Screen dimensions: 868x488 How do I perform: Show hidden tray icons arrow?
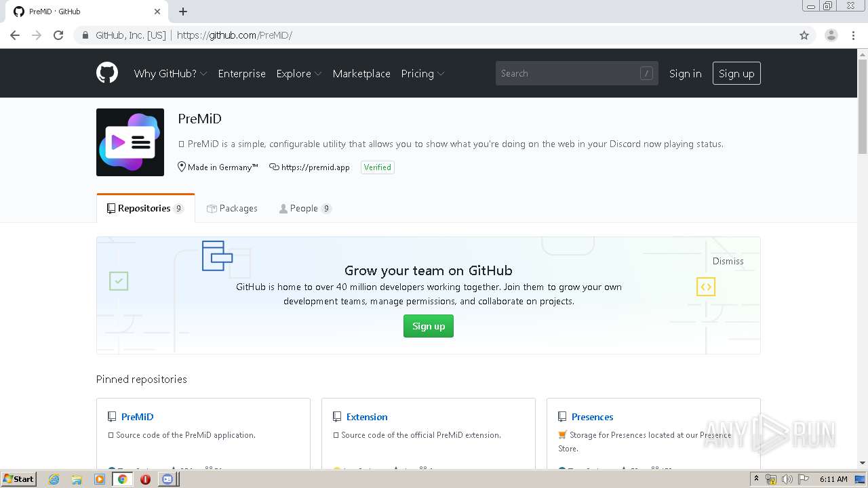[x=756, y=479]
